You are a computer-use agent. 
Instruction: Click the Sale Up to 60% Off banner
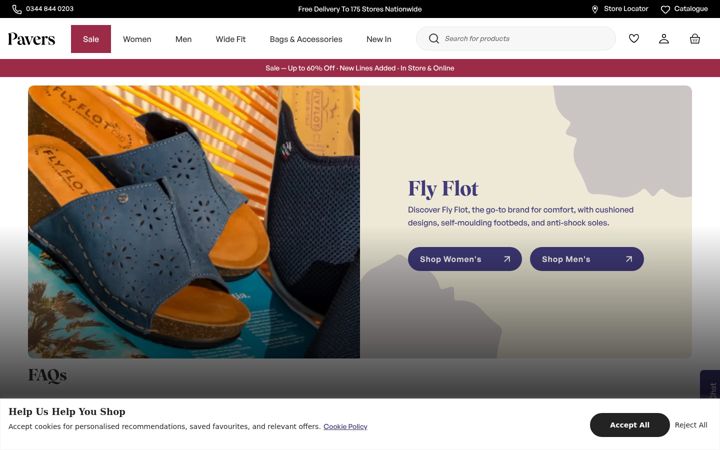360,68
